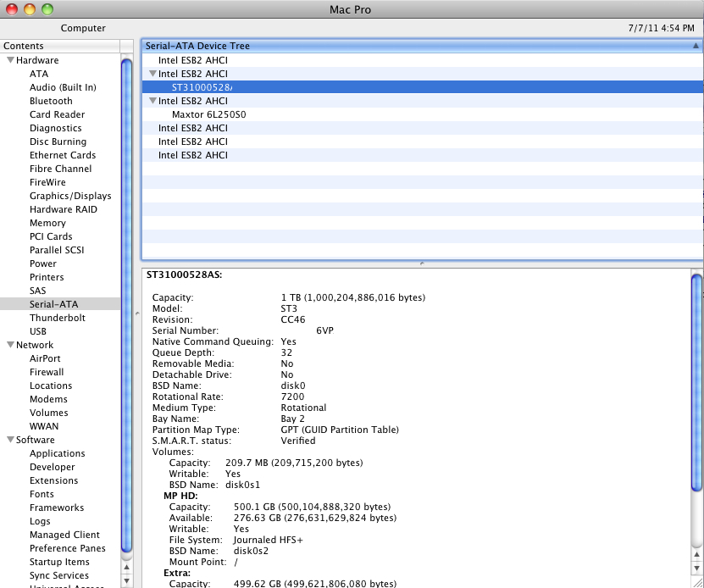Open Logs section
Image resolution: width=704 pixels, height=588 pixels.
[x=40, y=521]
